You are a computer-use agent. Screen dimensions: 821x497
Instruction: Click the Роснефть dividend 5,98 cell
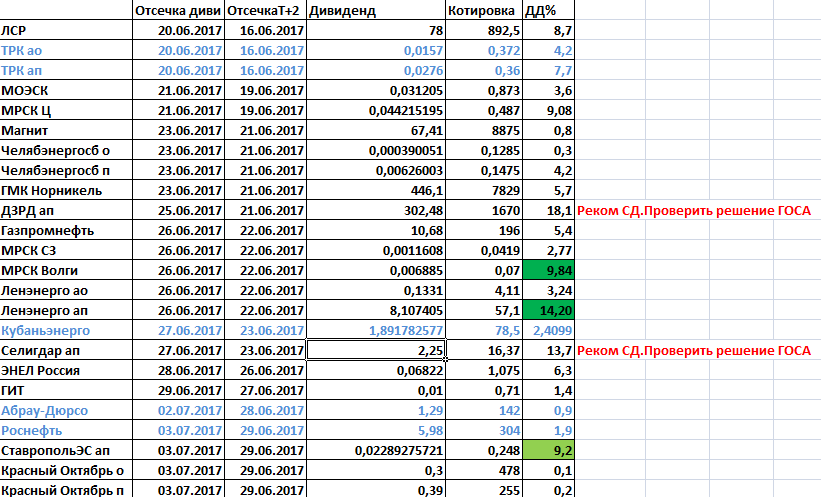(x=376, y=430)
